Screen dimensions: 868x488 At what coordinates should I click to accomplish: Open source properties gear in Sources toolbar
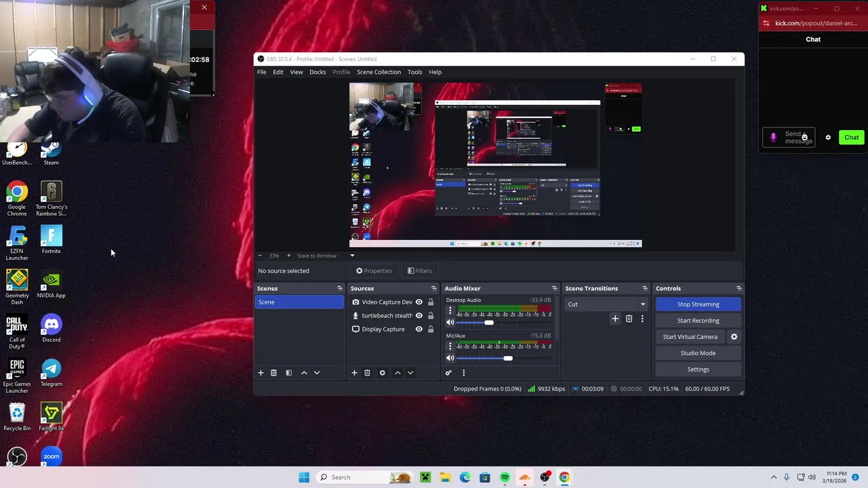point(382,373)
